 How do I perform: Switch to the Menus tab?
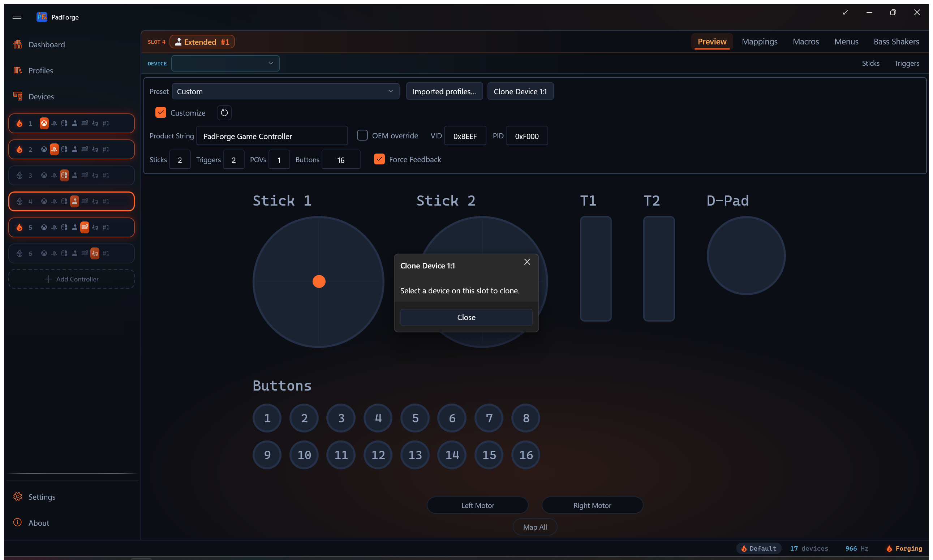pos(846,42)
